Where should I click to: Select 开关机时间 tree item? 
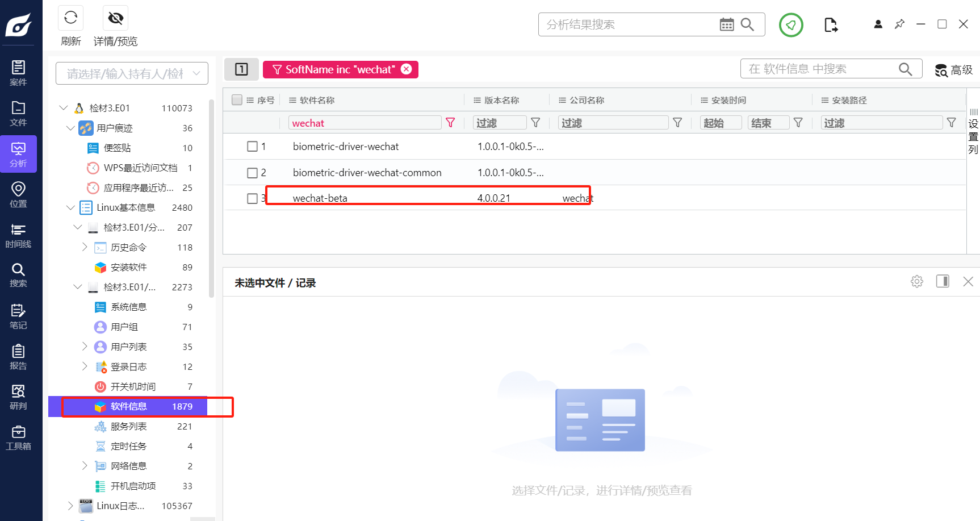point(133,386)
